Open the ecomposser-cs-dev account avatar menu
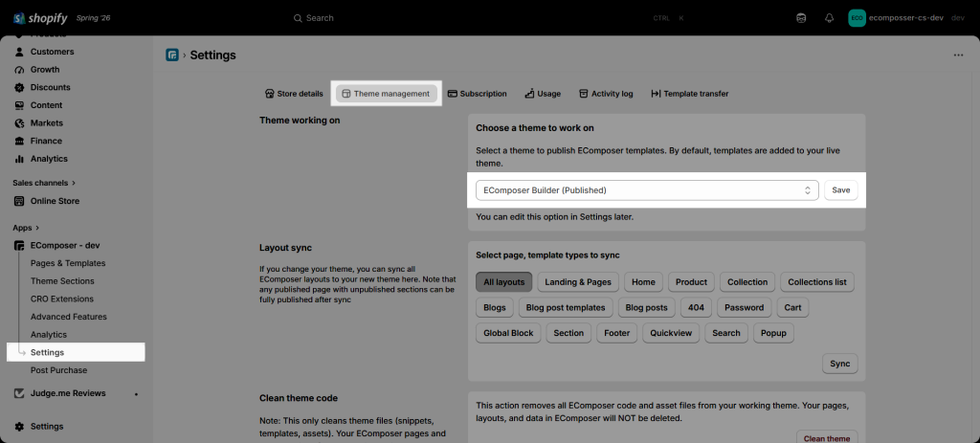 click(x=857, y=18)
